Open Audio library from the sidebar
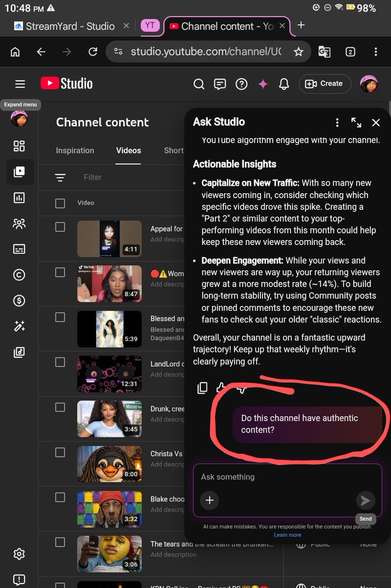This screenshot has height=588, width=391. pyautogui.click(x=19, y=352)
